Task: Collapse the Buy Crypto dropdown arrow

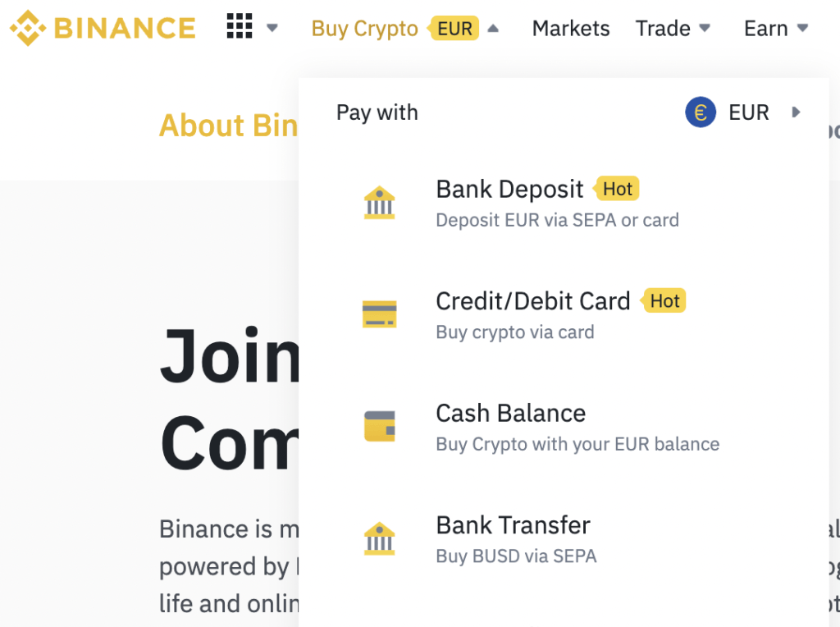Action: (x=493, y=29)
